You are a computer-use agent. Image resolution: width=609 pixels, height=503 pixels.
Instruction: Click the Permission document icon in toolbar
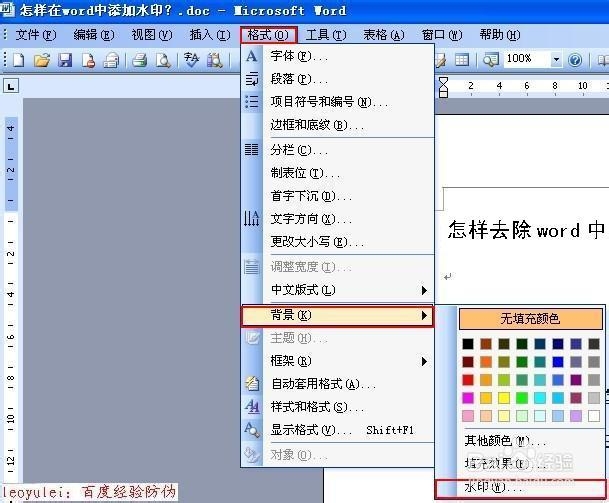point(88,60)
